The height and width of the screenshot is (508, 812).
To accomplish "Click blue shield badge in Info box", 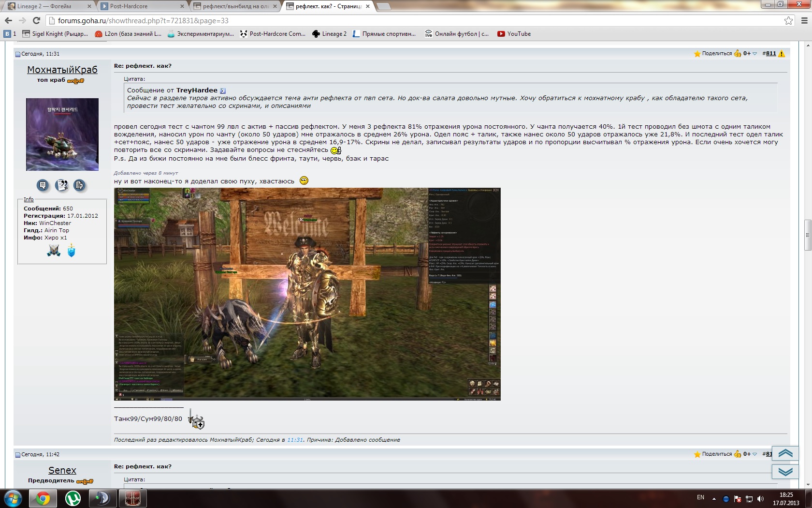I will (71, 250).
